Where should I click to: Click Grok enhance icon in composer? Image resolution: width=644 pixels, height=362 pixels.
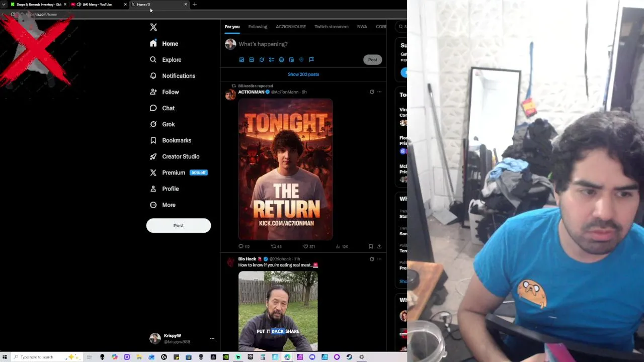(x=262, y=59)
